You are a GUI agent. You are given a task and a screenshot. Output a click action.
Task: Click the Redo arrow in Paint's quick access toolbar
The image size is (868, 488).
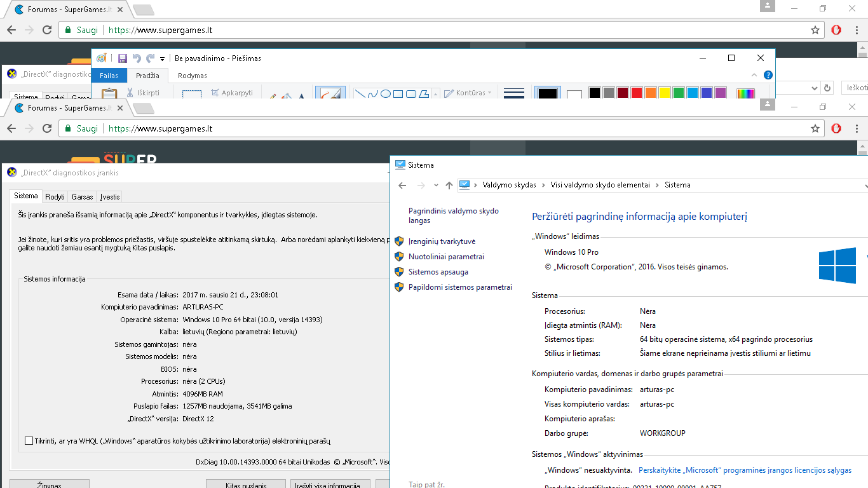point(151,58)
